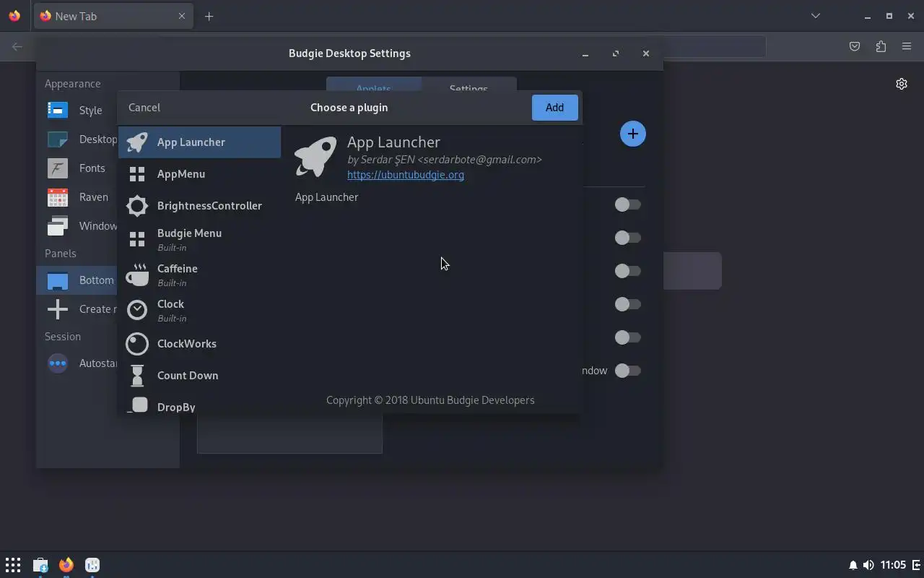Select the 'Count Down' plugin name
Viewport: 924px width, 578px height.
coord(188,376)
